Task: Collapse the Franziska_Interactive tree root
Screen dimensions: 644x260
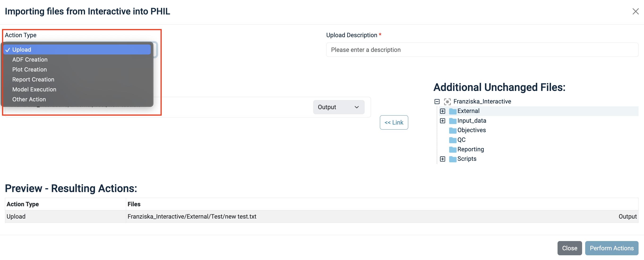Action: click(437, 101)
